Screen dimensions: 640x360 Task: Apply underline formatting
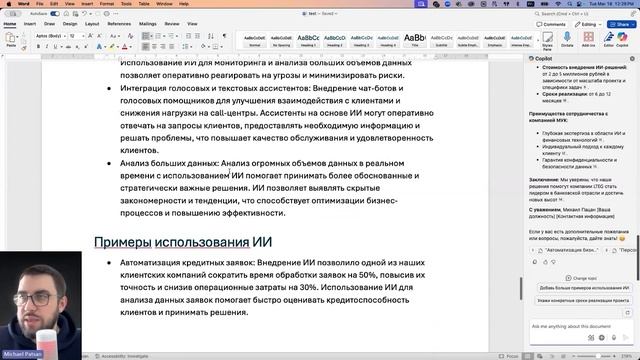pos(55,47)
